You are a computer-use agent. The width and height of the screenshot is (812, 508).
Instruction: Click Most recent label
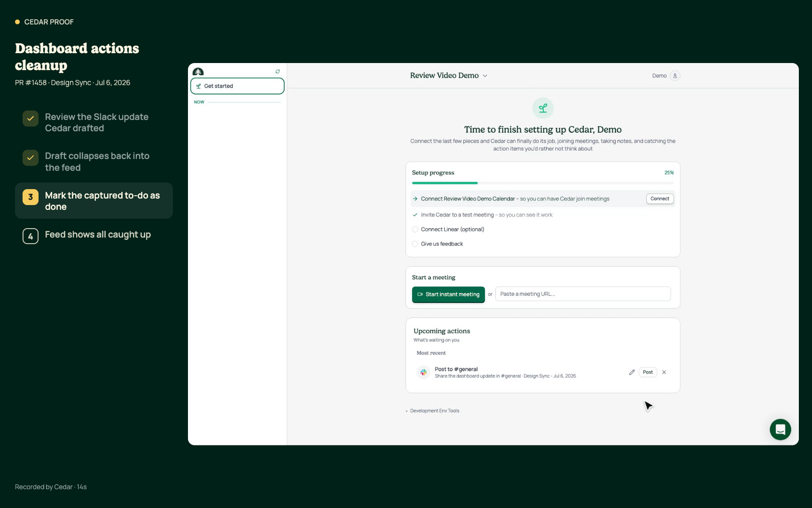tap(431, 353)
